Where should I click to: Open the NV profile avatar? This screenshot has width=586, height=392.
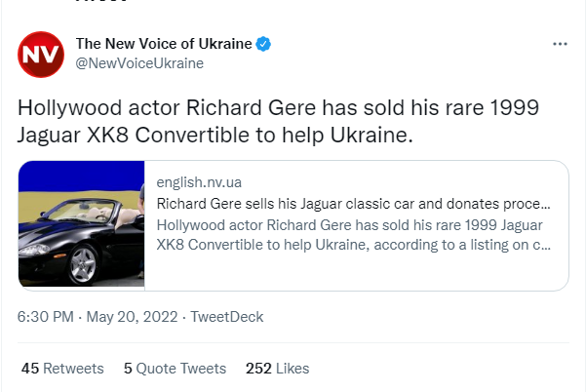click(41, 55)
